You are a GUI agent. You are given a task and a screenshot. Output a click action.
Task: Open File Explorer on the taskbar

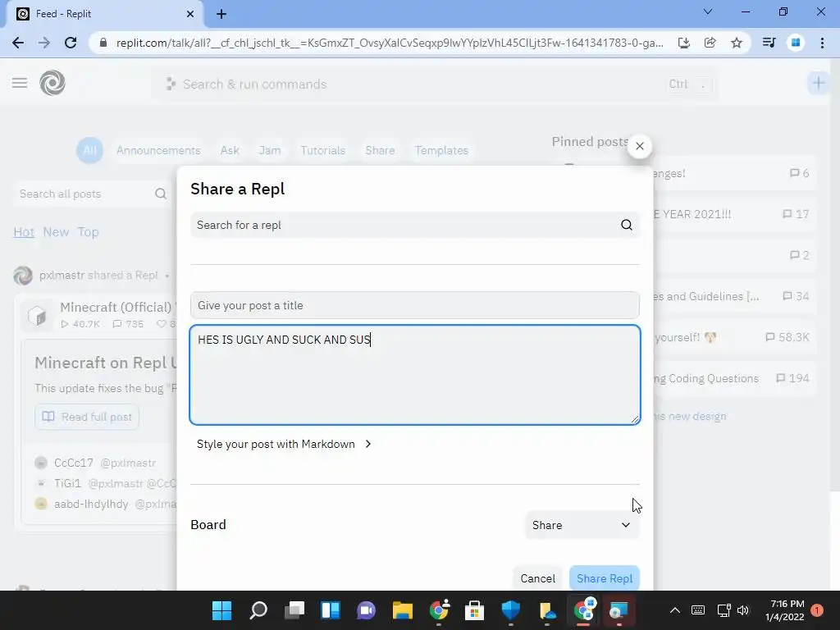tap(402, 610)
